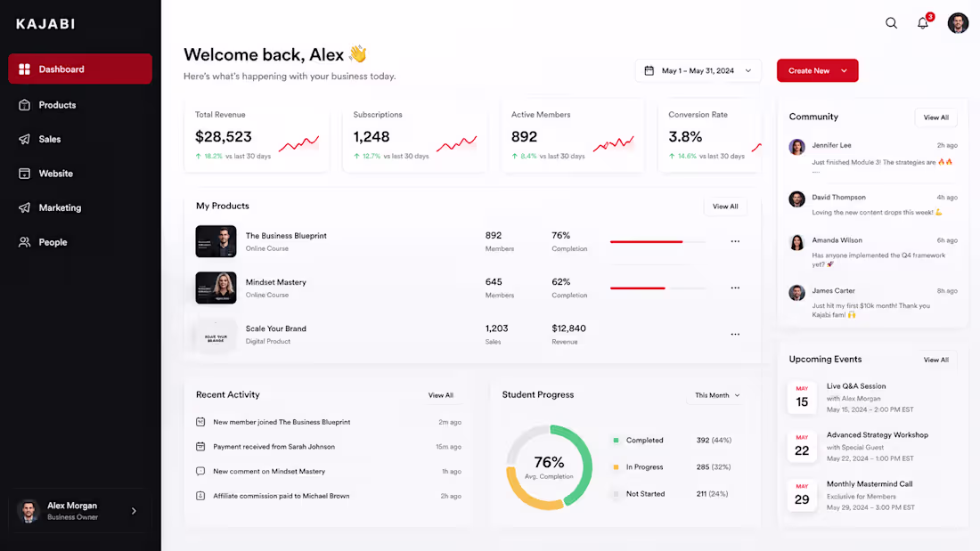Viewport: 980px width, 551px height.
Task: Click the 76% completion donut chart
Action: (549, 467)
